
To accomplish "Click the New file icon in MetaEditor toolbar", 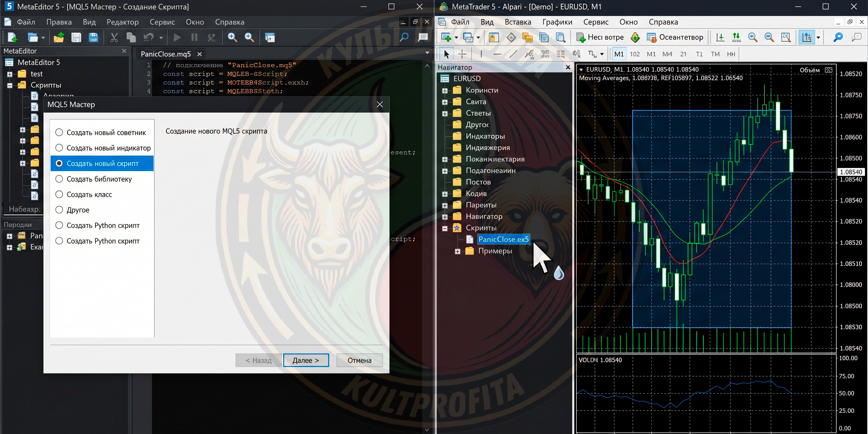I will coord(12,37).
